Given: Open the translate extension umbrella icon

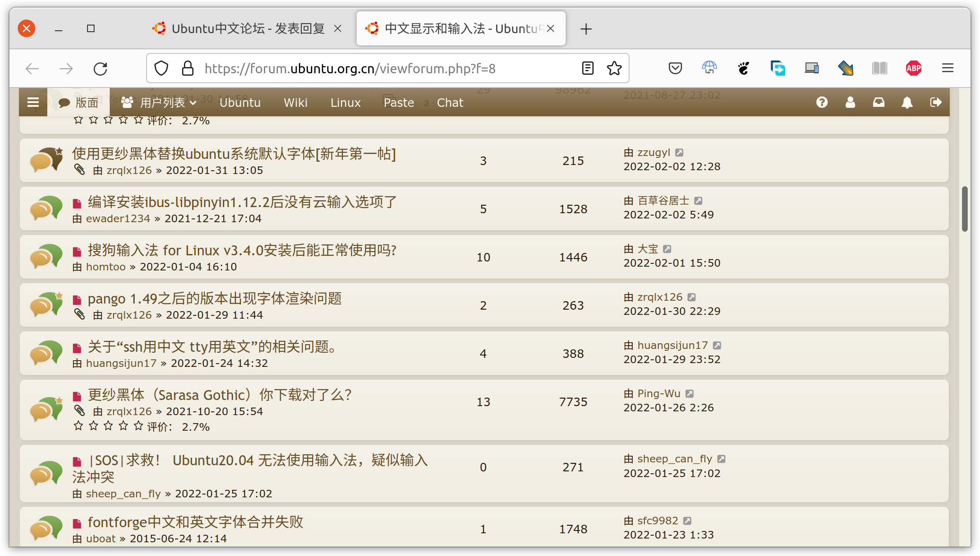Looking at the screenshot, I should coord(709,69).
